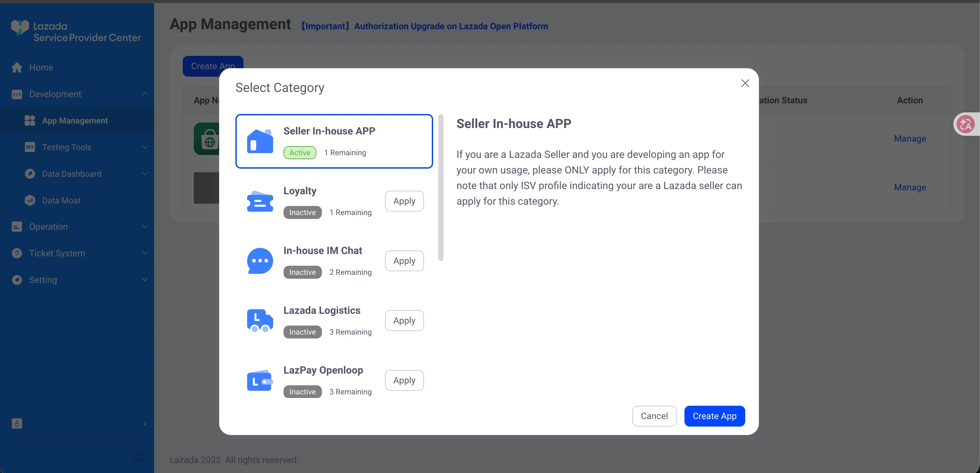
Task: Click the Data Moat chart icon
Action: pyautogui.click(x=30, y=200)
